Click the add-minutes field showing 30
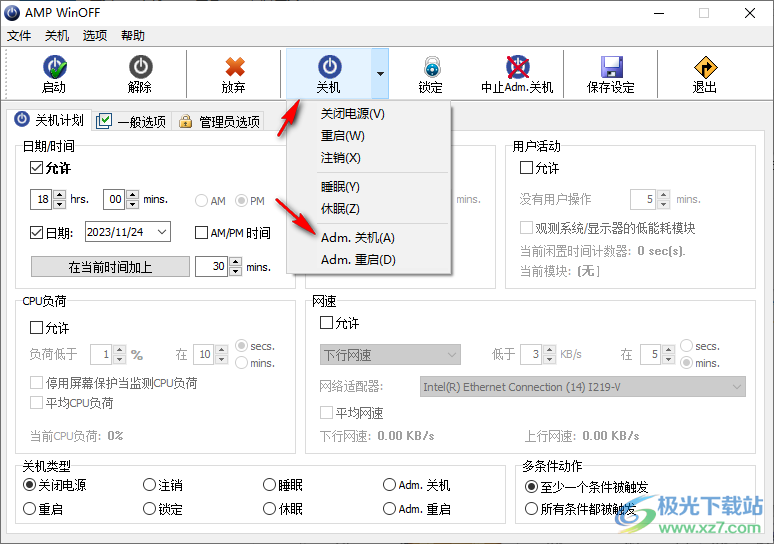Screen dimensions: 774x544 211,267
